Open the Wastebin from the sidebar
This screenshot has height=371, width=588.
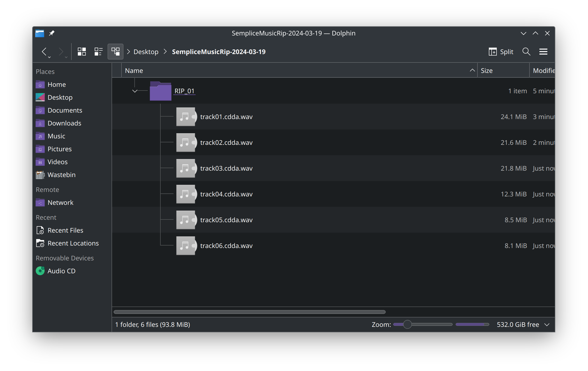pyautogui.click(x=61, y=175)
